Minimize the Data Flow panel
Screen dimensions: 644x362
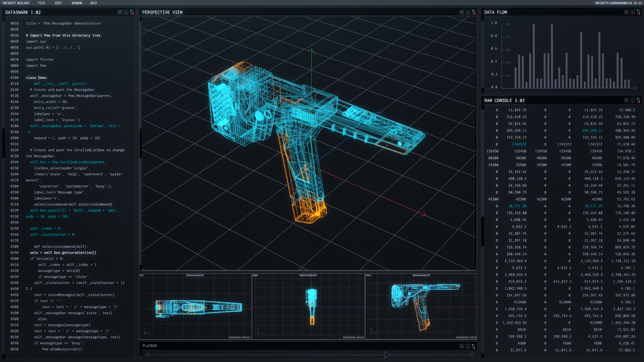(633, 12)
